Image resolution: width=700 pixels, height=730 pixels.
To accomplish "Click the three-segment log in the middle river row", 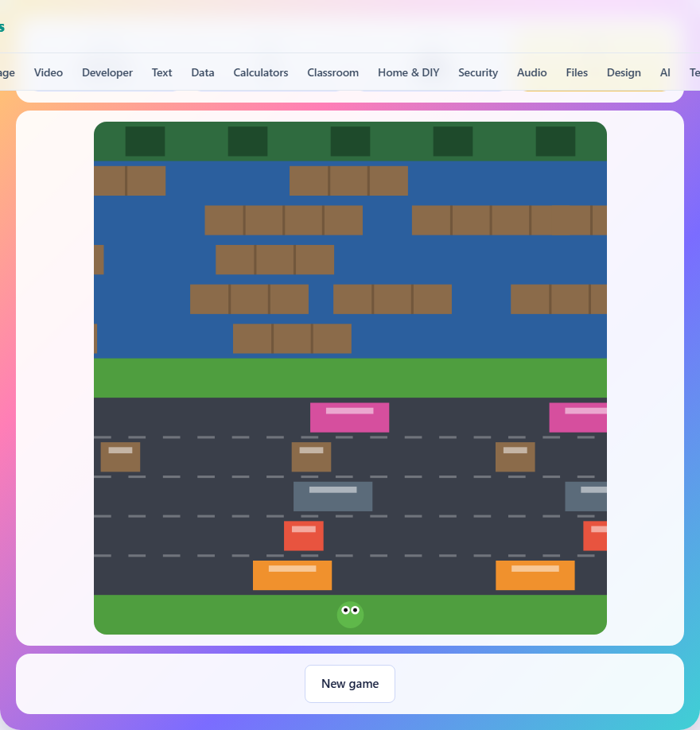I will (x=274, y=259).
